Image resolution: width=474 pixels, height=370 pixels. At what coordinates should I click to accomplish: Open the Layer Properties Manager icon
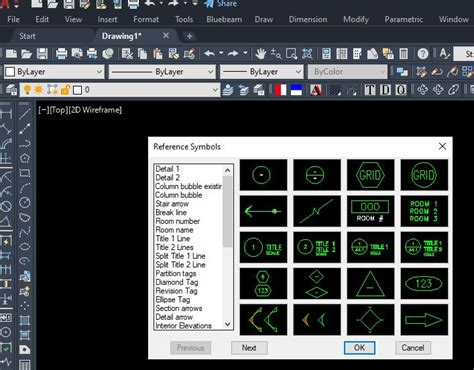click(x=11, y=90)
